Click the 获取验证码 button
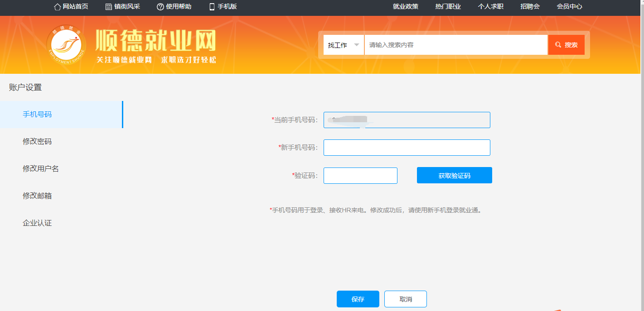 [454, 176]
